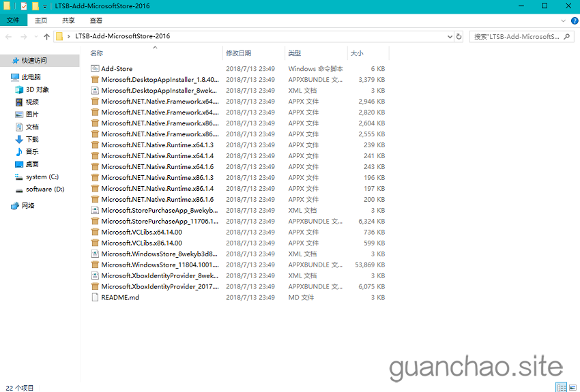Screen dimensions: 580x392
Task: Switch to details view icon in status bar
Action: click(x=562, y=387)
